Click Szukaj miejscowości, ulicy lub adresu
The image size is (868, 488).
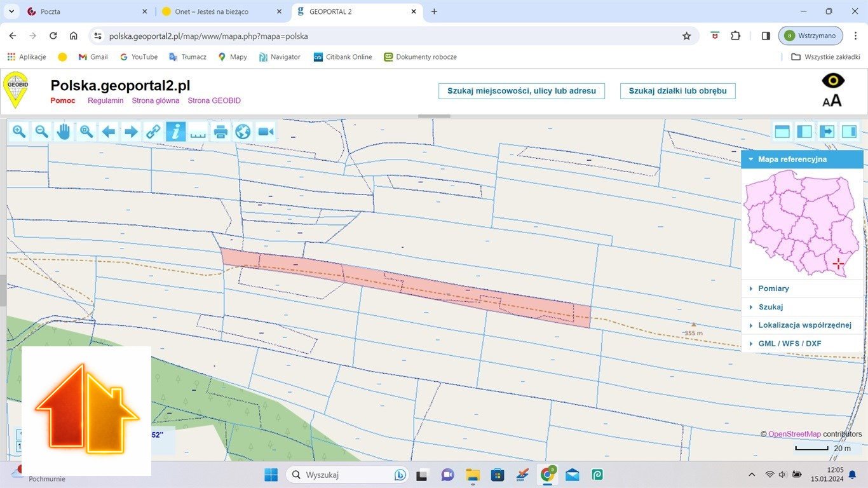[x=522, y=91]
